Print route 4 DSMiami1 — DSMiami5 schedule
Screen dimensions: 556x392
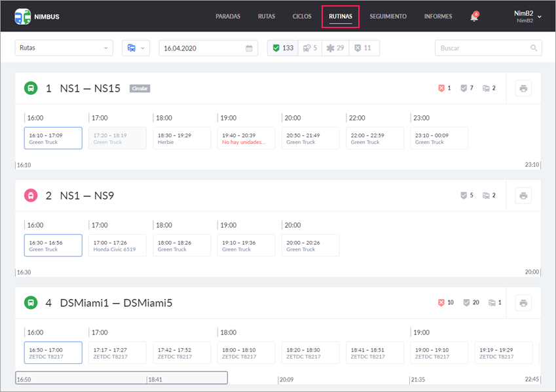tap(523, 303)
